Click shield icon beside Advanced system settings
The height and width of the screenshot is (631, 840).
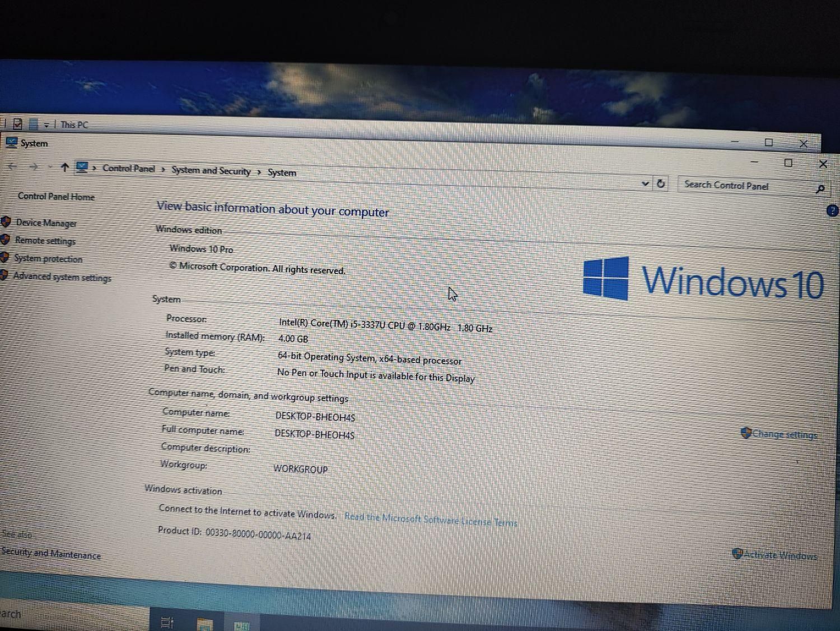[4, 275]
